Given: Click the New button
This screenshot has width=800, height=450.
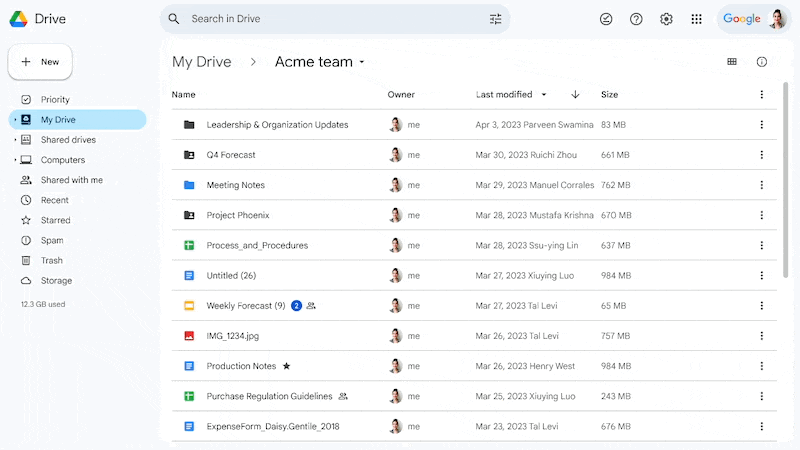Looking at the screenshot, I should [x=40, y=62].
